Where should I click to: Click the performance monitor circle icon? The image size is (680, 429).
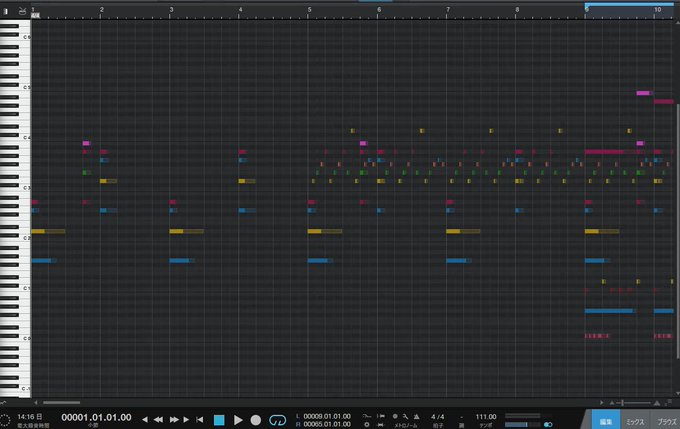click(x=5, y=420)
